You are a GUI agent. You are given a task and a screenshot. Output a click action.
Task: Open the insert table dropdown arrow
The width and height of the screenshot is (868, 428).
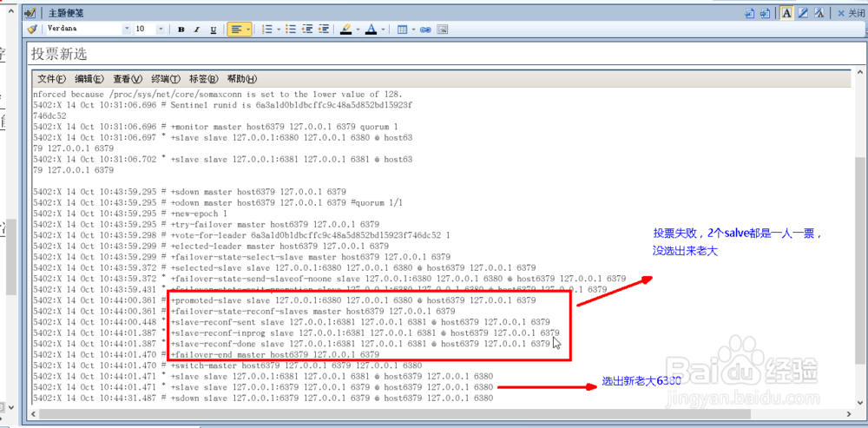pos(413,30)
